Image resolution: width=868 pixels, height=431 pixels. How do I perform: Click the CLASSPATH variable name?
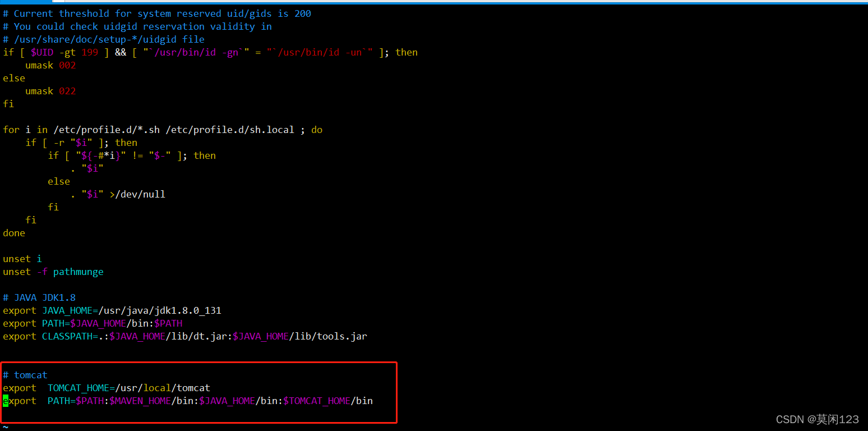pyautogui.click(x=67, y=336)
